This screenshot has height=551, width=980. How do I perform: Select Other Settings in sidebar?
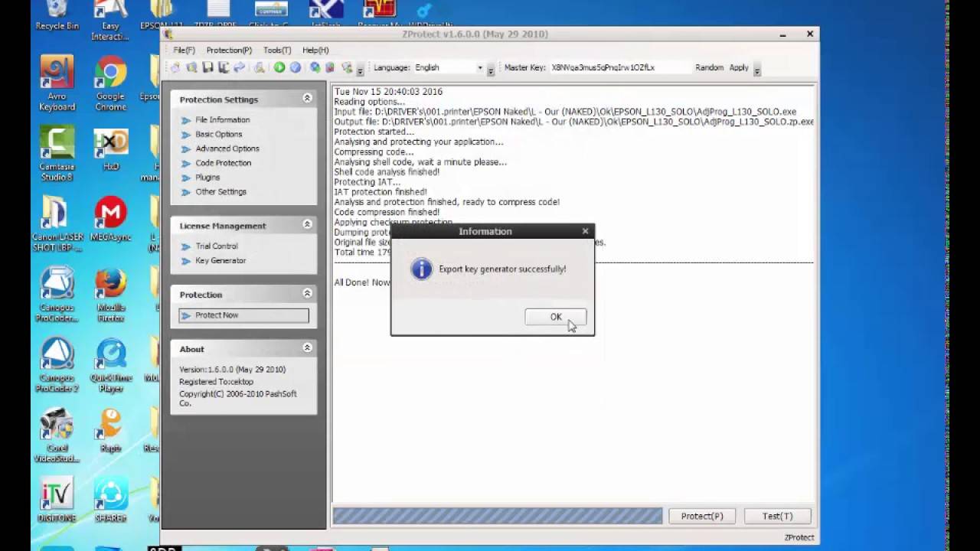click(x=220, y=192)
